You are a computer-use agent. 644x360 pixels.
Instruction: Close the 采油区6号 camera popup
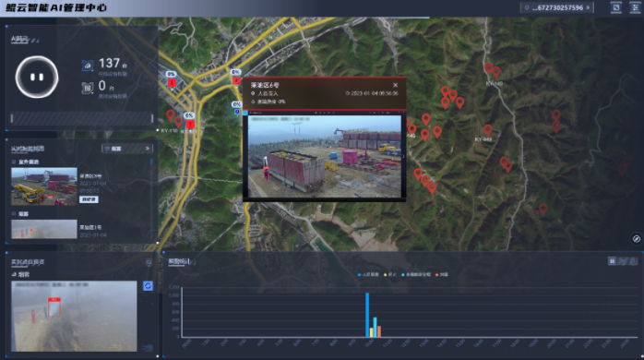(395, 85)
